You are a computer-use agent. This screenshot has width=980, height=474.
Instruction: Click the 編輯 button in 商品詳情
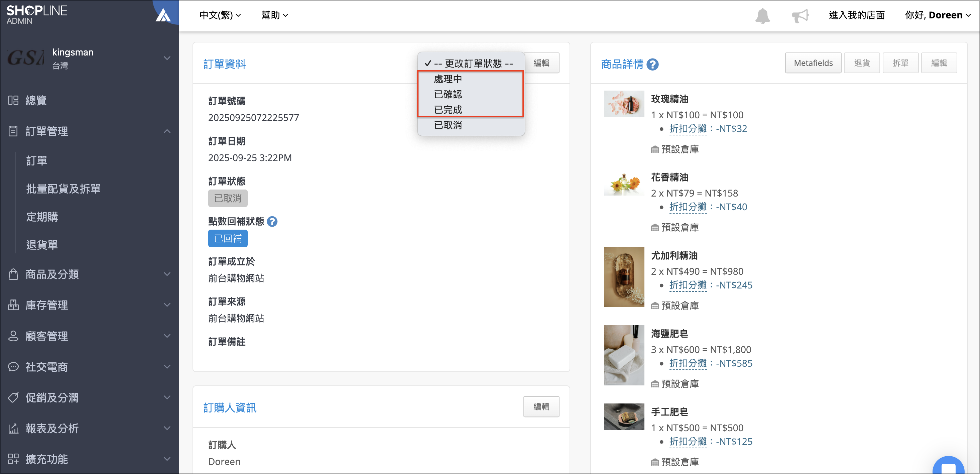point(939,63)
